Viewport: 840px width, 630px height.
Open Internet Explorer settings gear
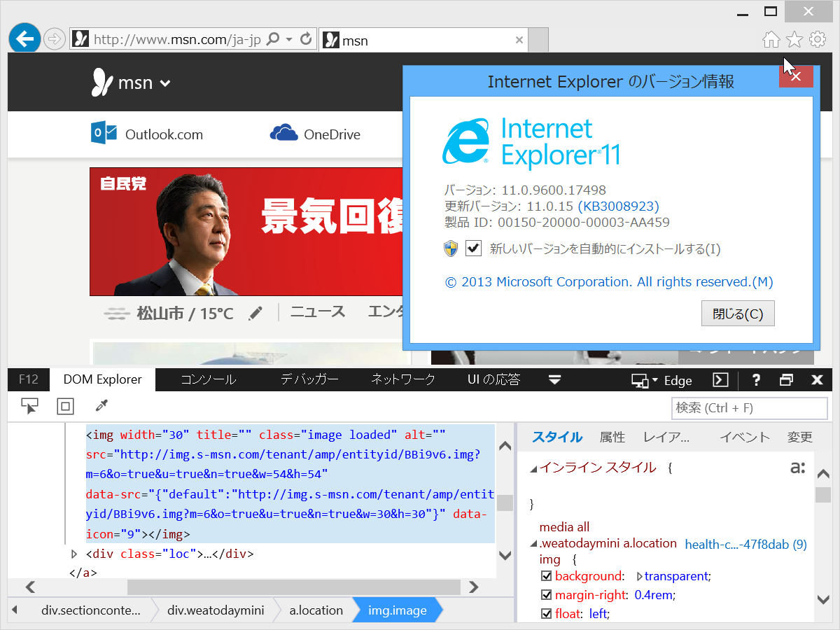(x=817, y=40)
